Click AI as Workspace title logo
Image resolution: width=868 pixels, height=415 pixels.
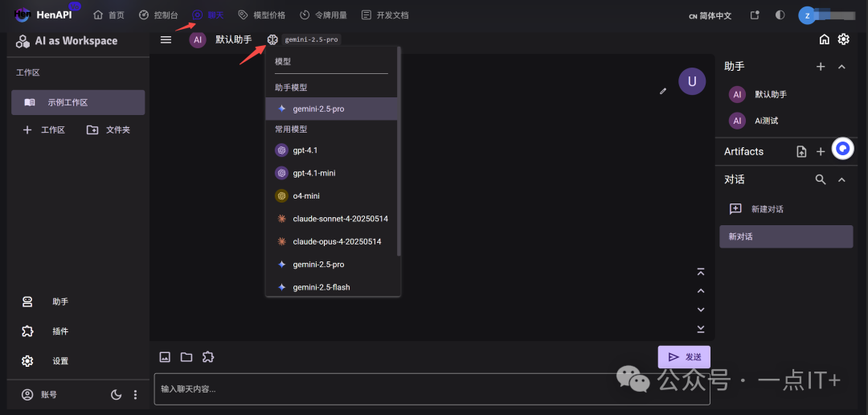pyautogui.click(x=67, y=41)
